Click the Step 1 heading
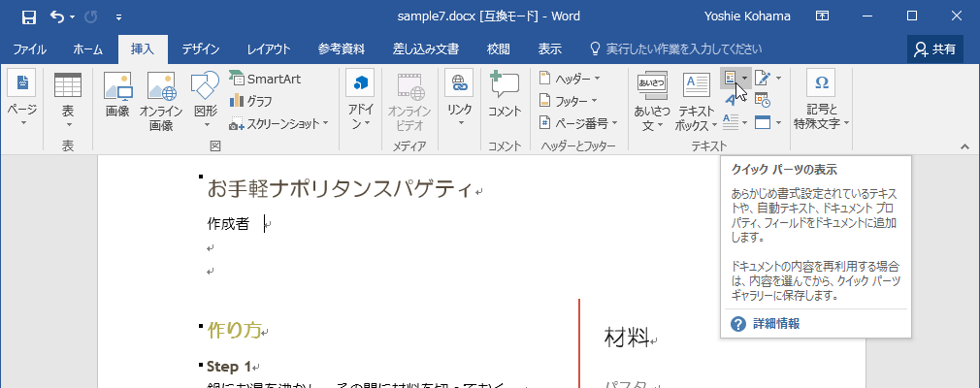The image size is (980, 388). coord(229,367)
